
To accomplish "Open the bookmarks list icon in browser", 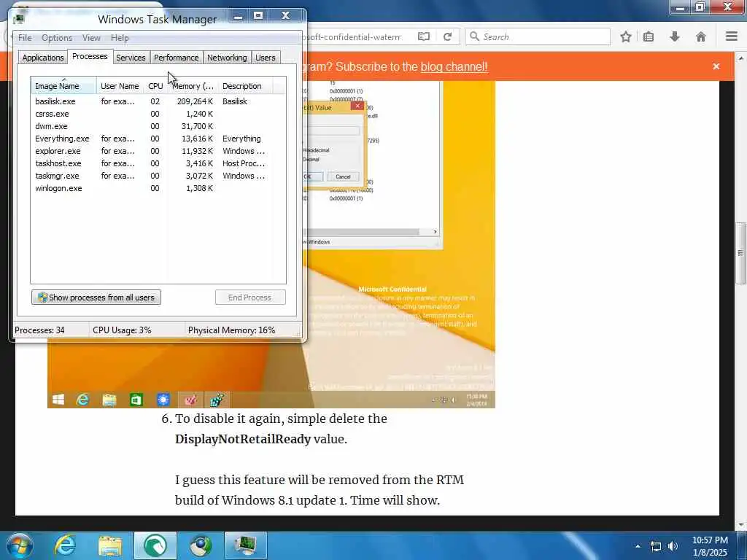I will coord(649,36).
